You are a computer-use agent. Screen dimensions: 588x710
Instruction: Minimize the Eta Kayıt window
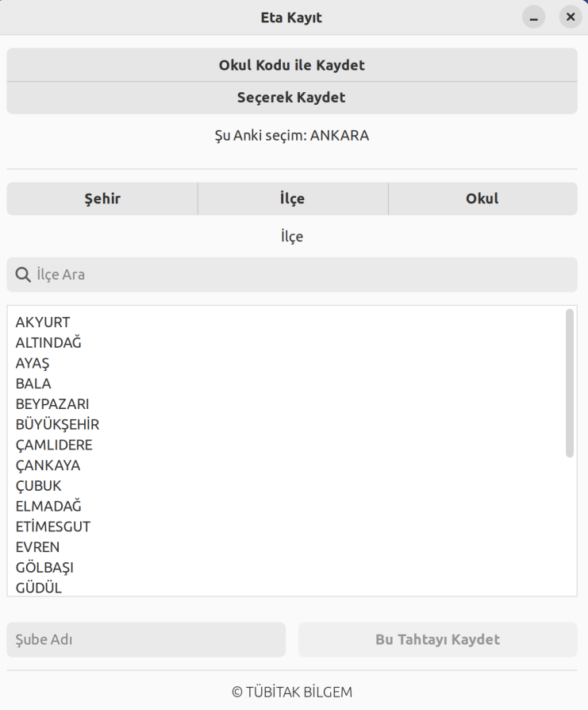click(534, 17)
